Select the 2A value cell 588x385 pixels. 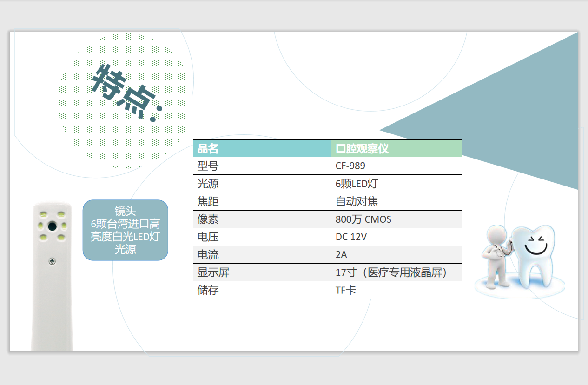click(396, 254)
